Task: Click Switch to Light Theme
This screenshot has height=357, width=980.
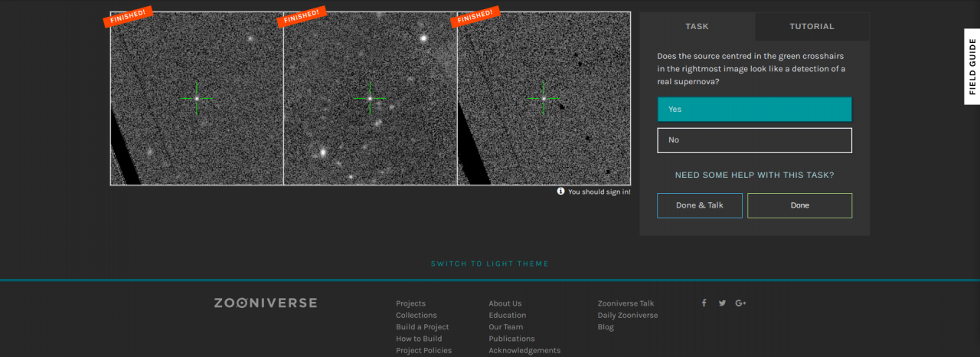Action: tap(490, 264)
